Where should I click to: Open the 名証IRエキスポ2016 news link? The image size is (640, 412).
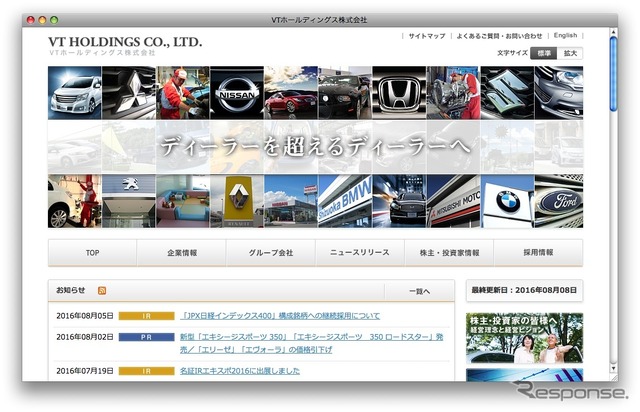[240, 371]
